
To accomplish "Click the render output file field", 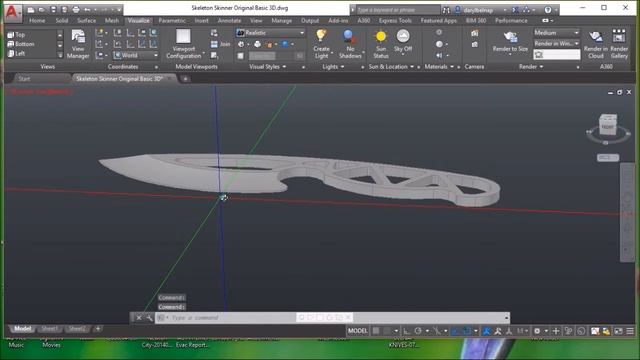I will tap(557, 54).
